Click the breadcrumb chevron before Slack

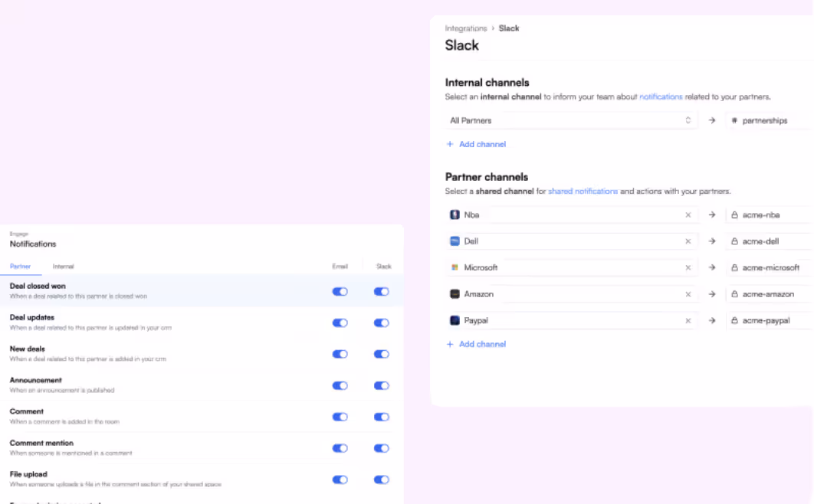pos(493,28)
